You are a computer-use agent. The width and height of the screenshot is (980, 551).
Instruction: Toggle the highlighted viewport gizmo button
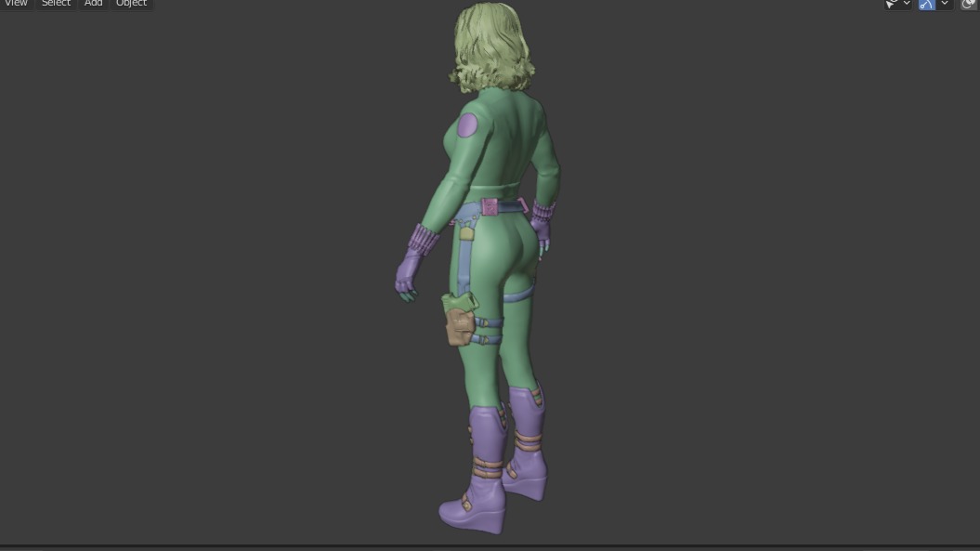click(x=927, y=4)
